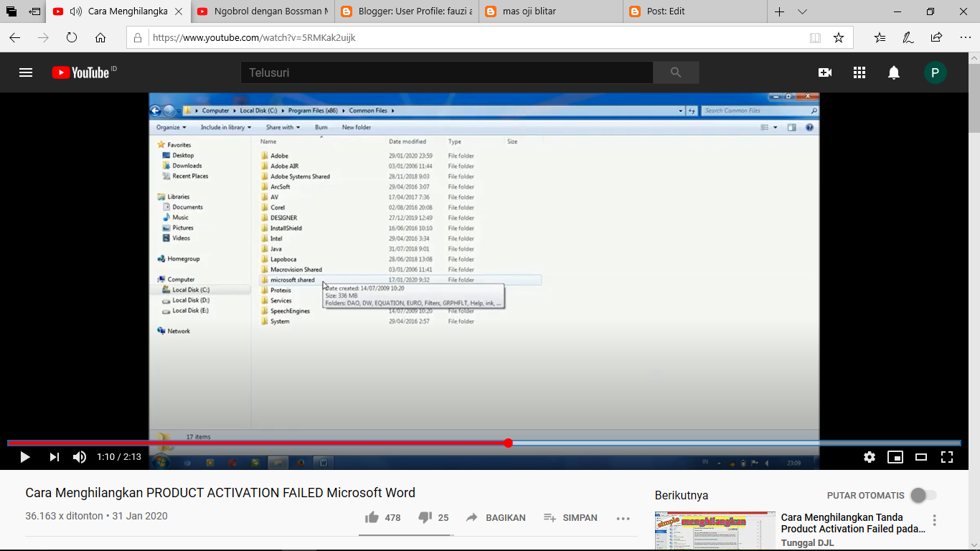Image resolution: width=980 pixels, height=551 pixels.
Task: Go back in browser
Action: 14,37
